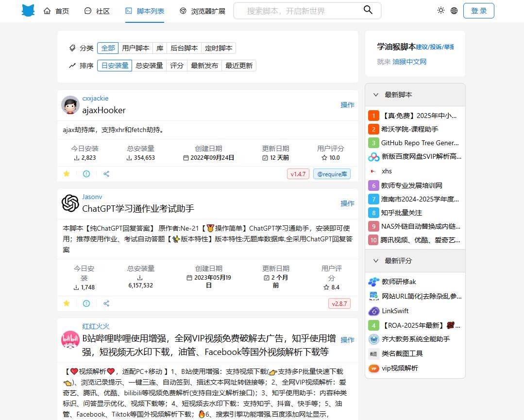Click the v2.8.7 version tag

pos(339,304)
